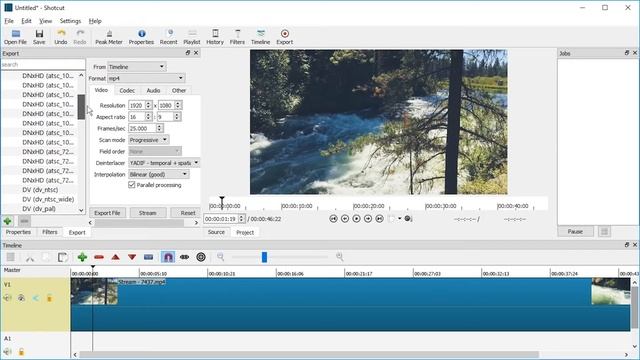The height and width of the screenshot is (360, 640).
Task: Toggle ripple mode target icon
Action: (x=201, y=257)
